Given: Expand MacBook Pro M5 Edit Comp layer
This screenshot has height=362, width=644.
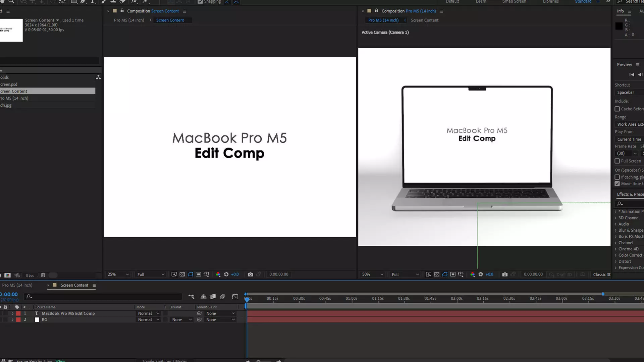Looking at the screenshot, I should pos(13,313).
